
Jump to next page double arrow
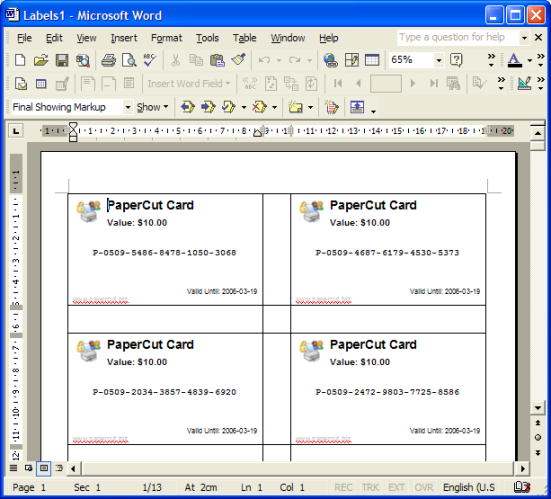(x=538, y=453)
